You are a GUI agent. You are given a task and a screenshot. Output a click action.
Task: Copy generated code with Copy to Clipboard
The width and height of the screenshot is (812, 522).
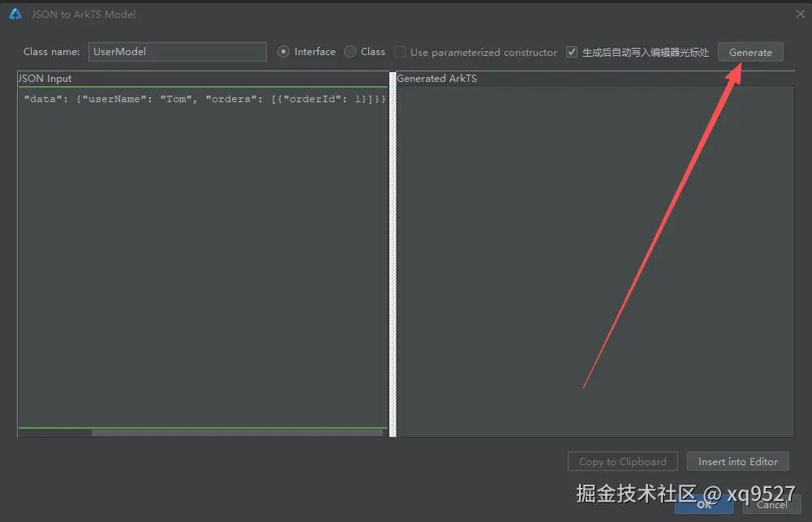pos(622,461)
